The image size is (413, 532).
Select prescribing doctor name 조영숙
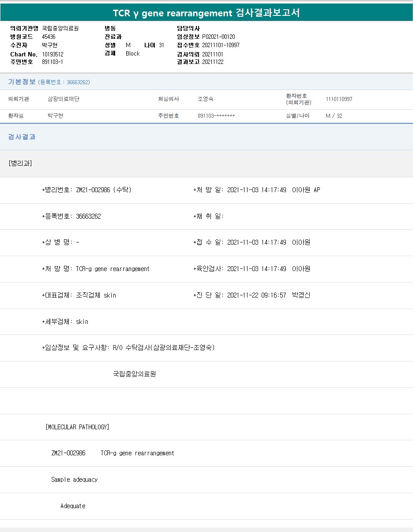pos(206,99)
